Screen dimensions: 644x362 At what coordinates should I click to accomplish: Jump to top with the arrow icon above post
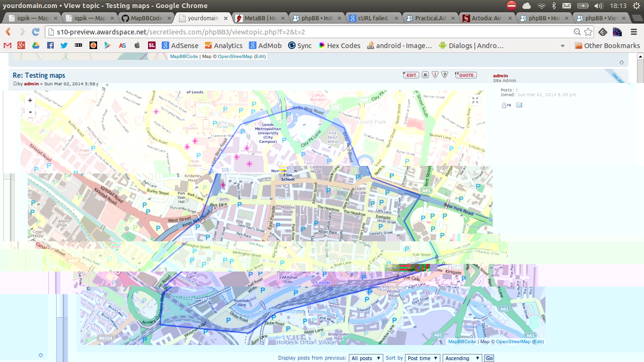coord(621,62)
